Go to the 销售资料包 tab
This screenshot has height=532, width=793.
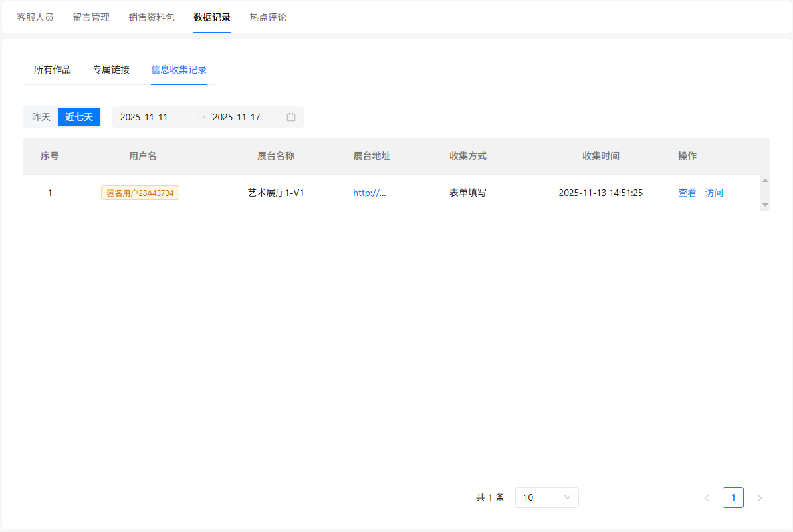point(152,17)
